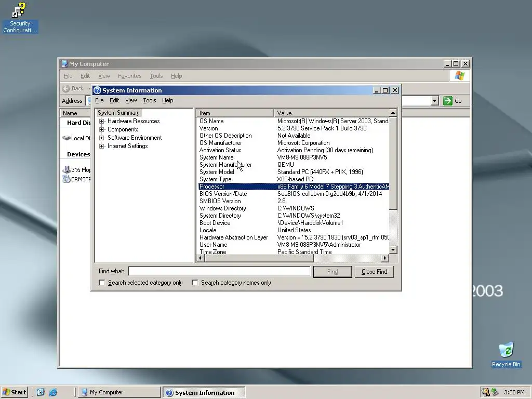
Task: Click the Windows logo on Start button
Action: click(6, 392)
